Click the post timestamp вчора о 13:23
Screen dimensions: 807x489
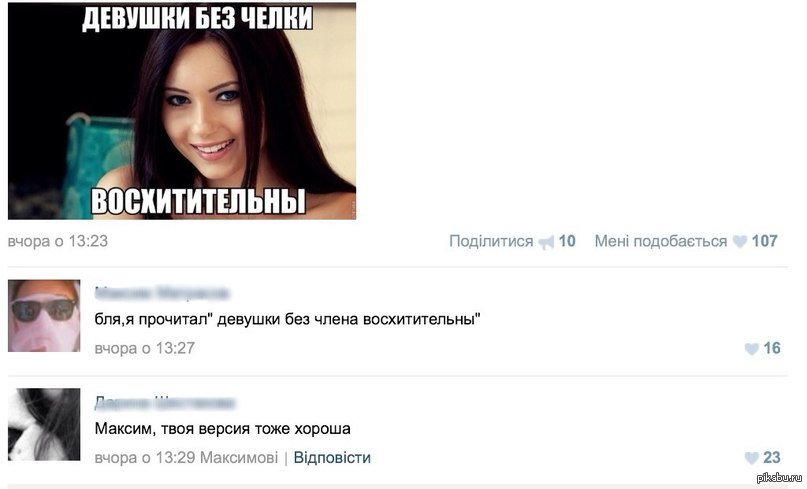point(58,241)
